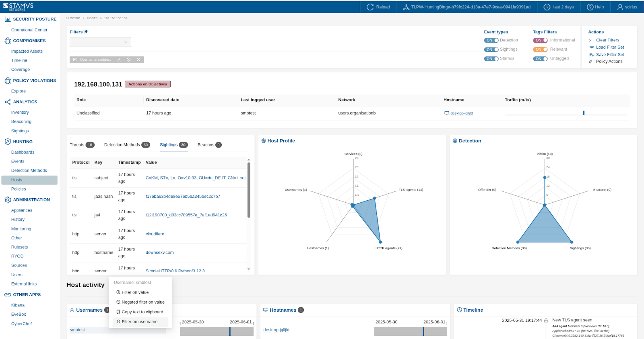The width and height of the screenshot is (644, 339).
Task: Click the Help question mark icon
Action: 590,7
